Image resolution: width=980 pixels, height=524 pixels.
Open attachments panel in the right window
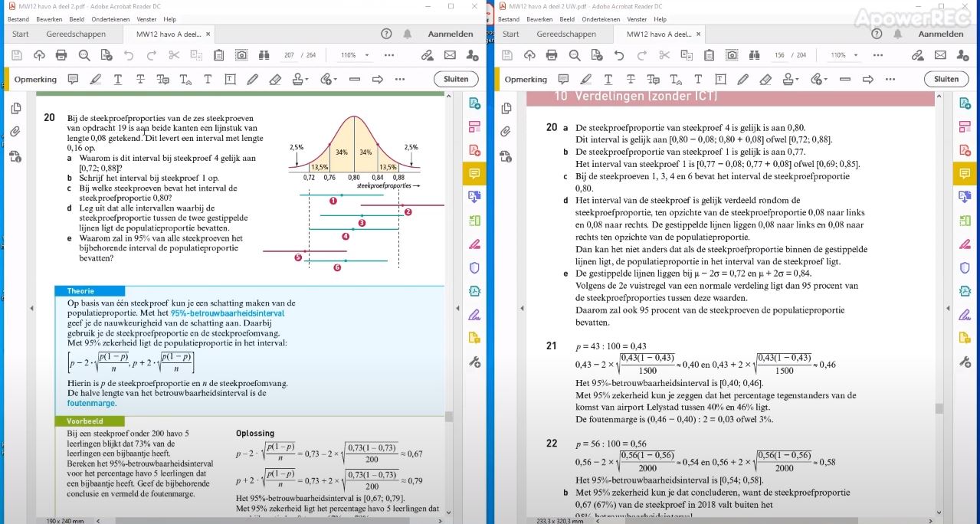(506, 132)
